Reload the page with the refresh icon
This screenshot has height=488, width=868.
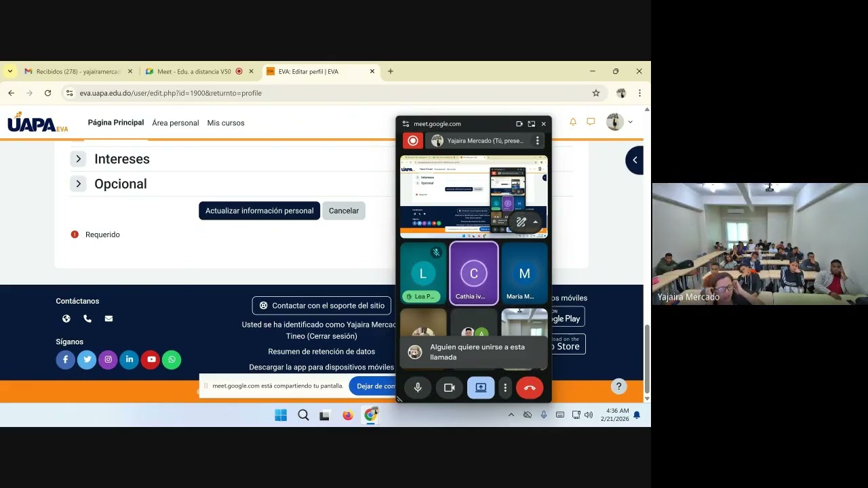[x=47, y=93]
